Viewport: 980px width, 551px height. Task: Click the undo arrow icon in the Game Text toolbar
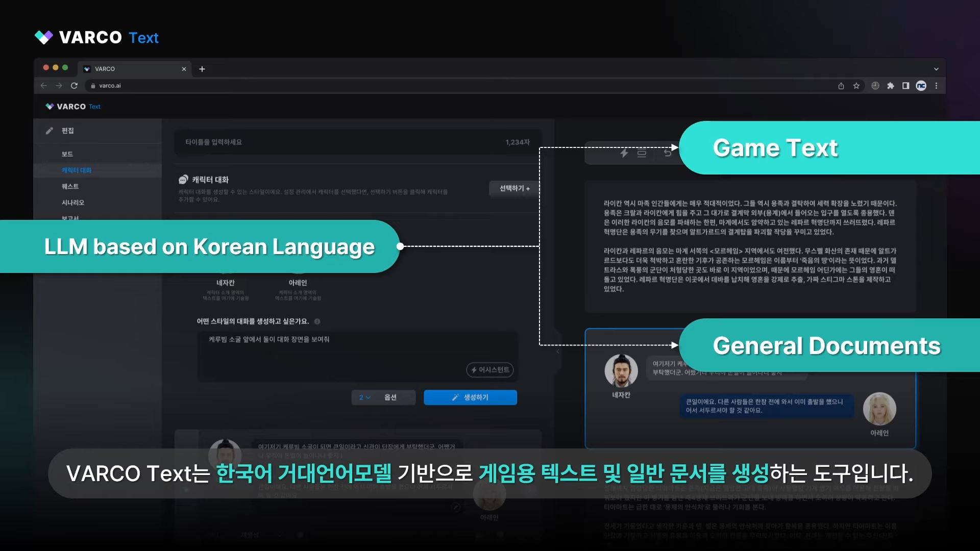pyautogui.click(x=668, y=153)
